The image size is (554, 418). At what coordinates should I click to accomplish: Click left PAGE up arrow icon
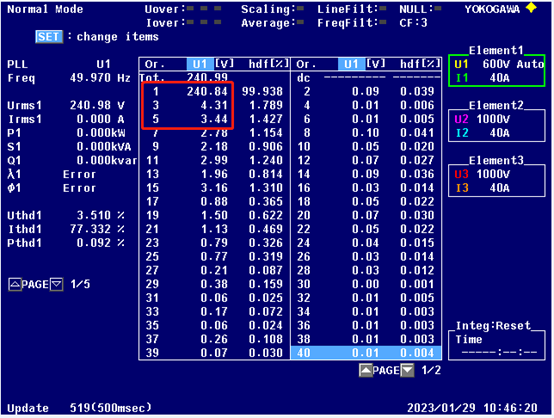click(x=15, y=284)
